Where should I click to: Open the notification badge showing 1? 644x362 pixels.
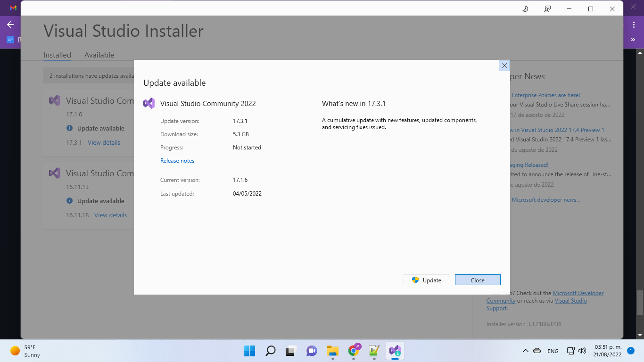[631, 351]
